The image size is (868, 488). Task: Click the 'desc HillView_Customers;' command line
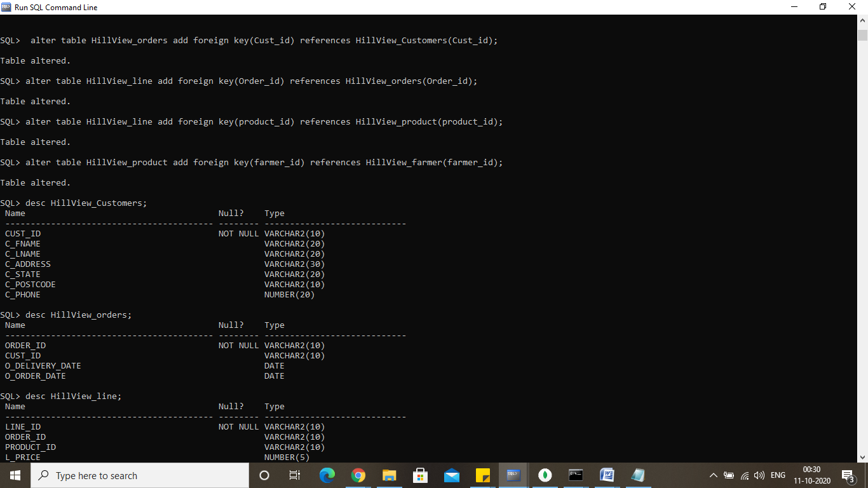[86, 203]
